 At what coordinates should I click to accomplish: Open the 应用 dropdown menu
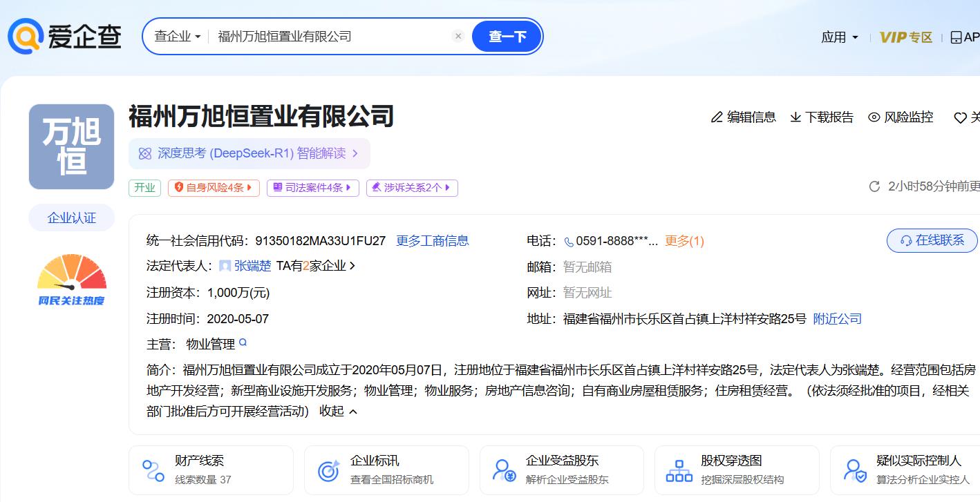coord(840,37)
